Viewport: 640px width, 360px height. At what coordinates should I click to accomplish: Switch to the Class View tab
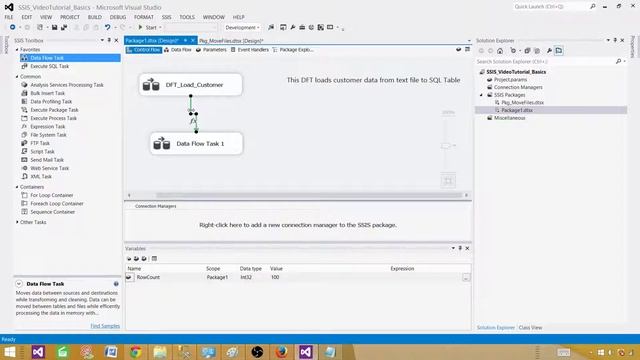(x=530, y=328)
